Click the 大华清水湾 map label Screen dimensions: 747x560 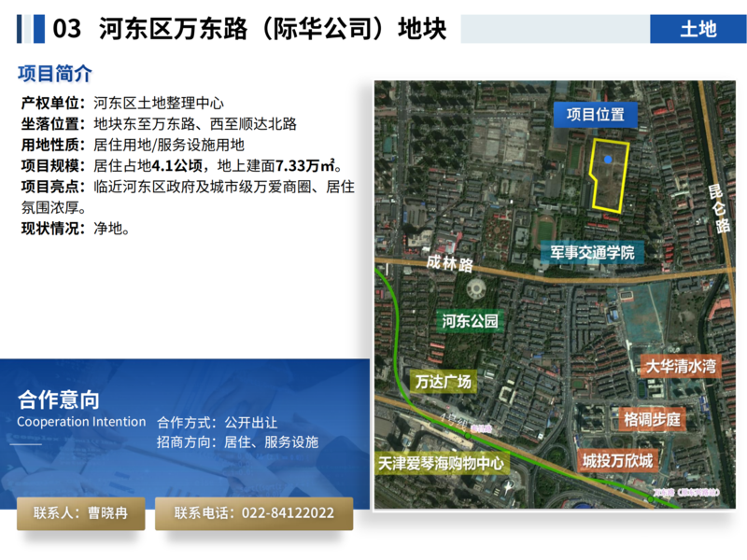coord(681,366)
